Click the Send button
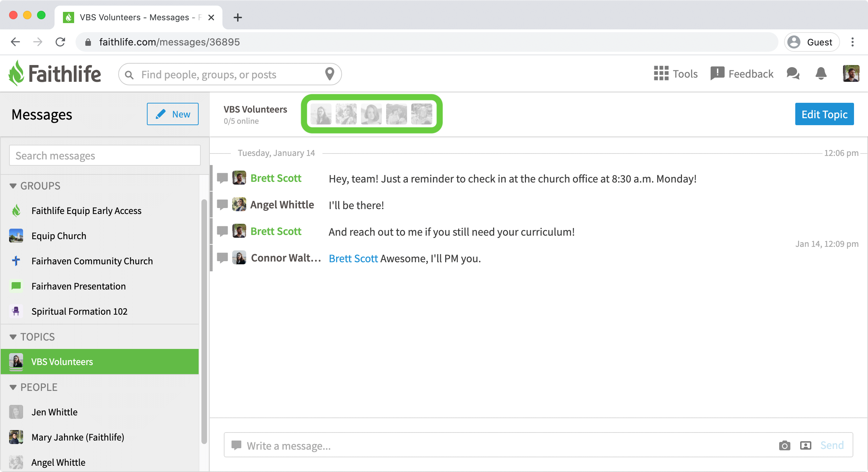Image resolution: width=868 pixels, height=472 pixels. click(832, 445)
